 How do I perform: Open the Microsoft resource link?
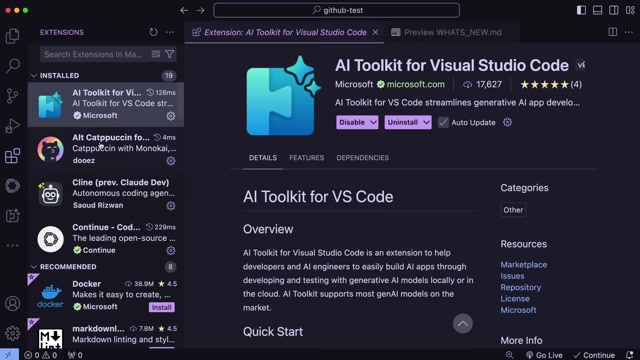click(518, 310)
